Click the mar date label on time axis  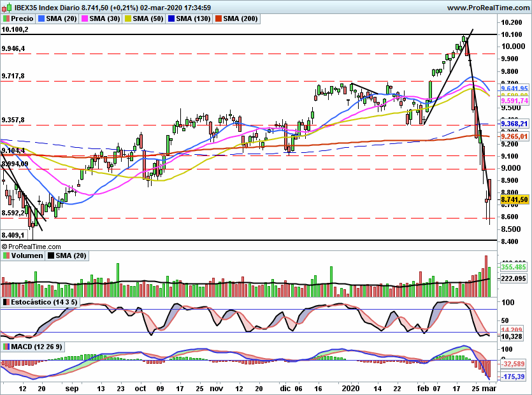point(489,389)
